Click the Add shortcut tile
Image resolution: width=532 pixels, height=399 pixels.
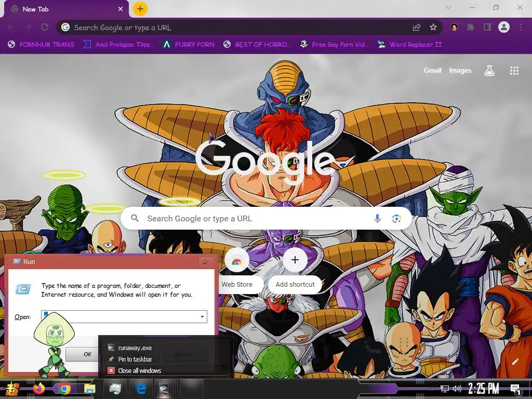pos(295,270)
